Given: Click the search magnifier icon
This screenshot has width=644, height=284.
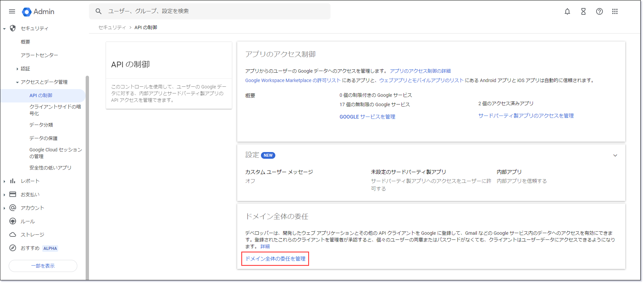Looking at the screenshot, I should 98,11.
